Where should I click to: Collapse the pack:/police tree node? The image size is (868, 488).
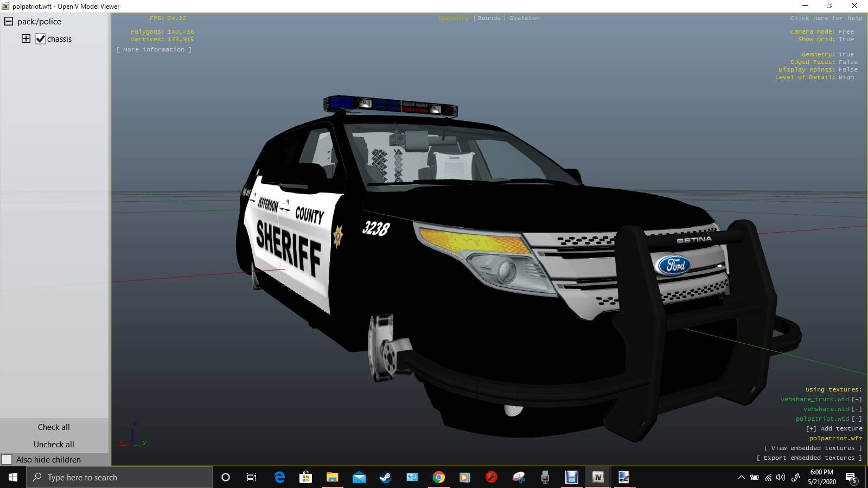(x=9, y=22)
